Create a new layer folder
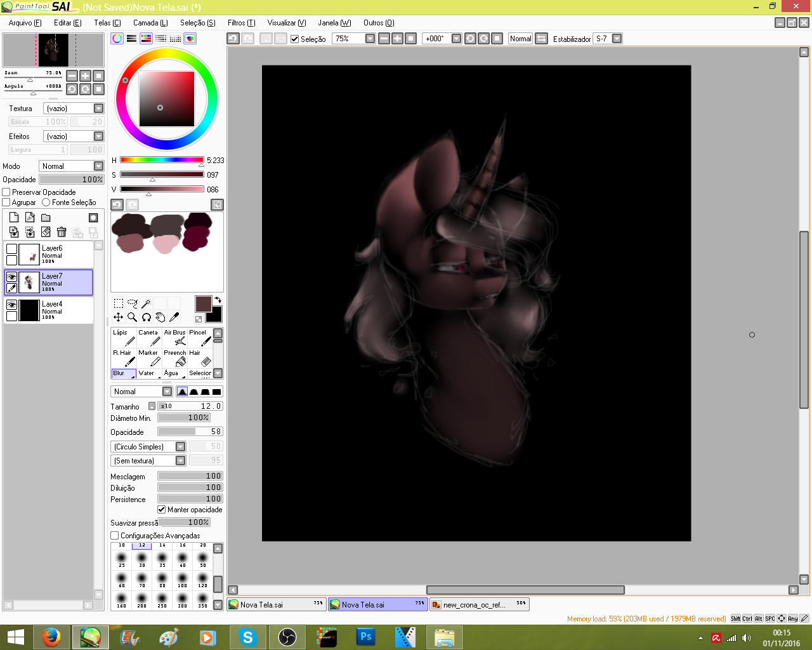Viewport: 812px width, 650px height. click(x=46, y=218)
